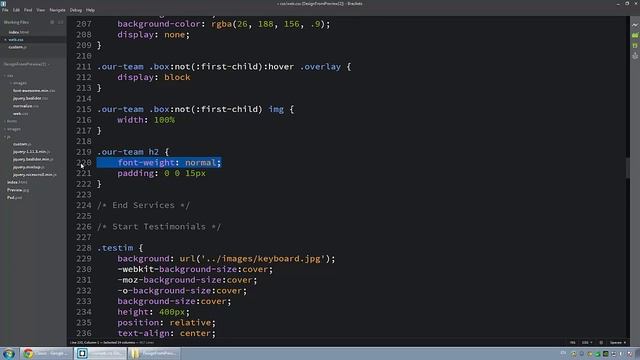The height and width of the screenshot is (360, 640).
Task: Open index.html in the project tree
Action: [x=17, y=182]
